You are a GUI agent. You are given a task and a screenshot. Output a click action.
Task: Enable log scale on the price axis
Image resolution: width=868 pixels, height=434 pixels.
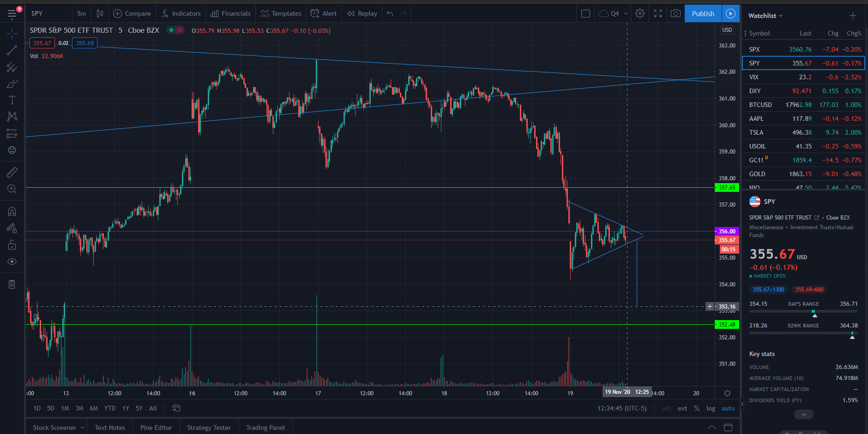pos(710,408)
